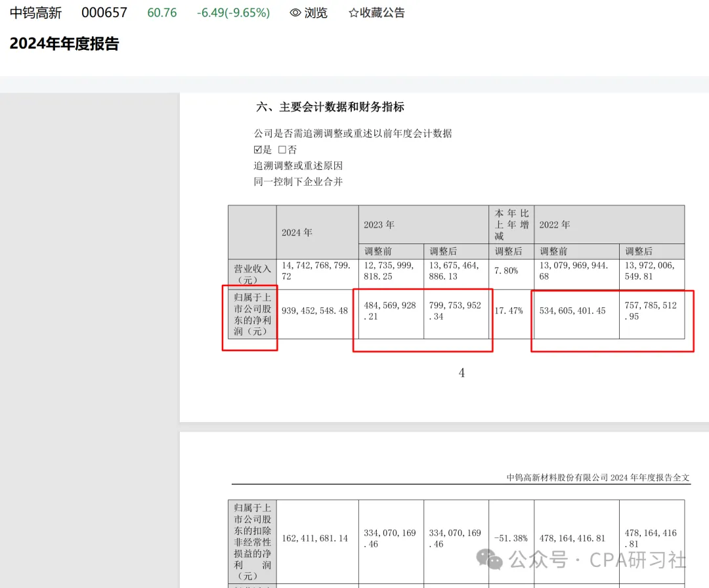
Task: Toggle the 是 checkbox
Action: [x=258, y=150]
